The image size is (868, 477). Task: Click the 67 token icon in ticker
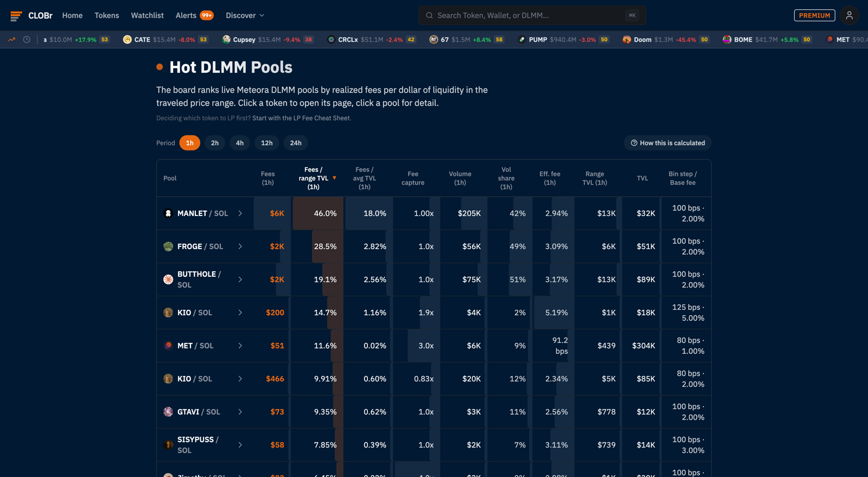433,40
